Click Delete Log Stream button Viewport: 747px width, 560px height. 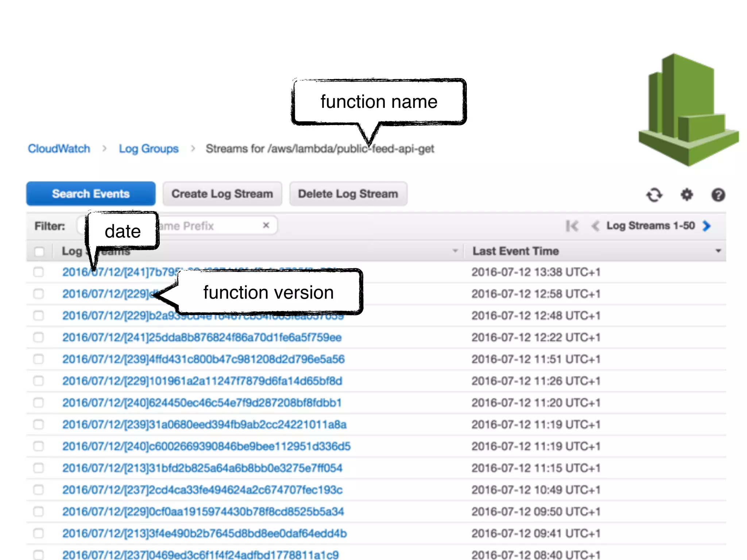348,194
